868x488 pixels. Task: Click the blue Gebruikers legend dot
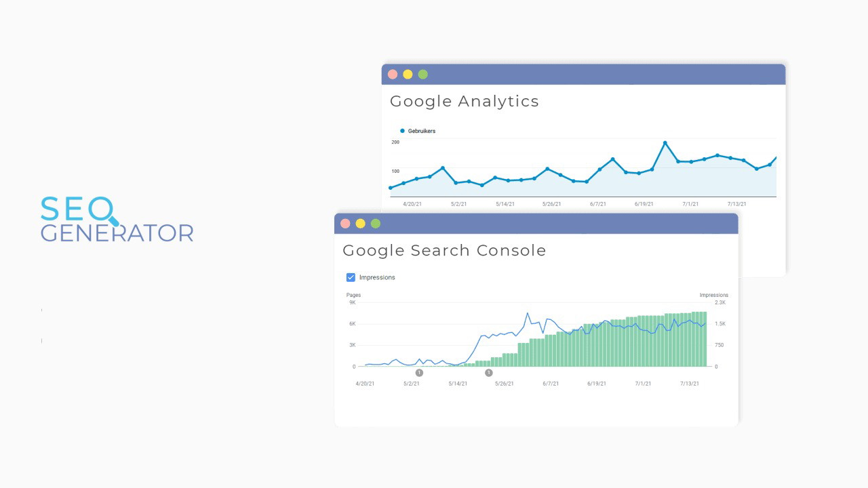[x=402, y=131]
